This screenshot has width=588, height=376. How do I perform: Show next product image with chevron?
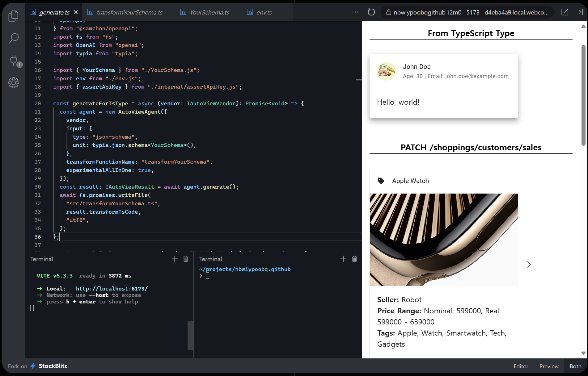tap(529, 264)
